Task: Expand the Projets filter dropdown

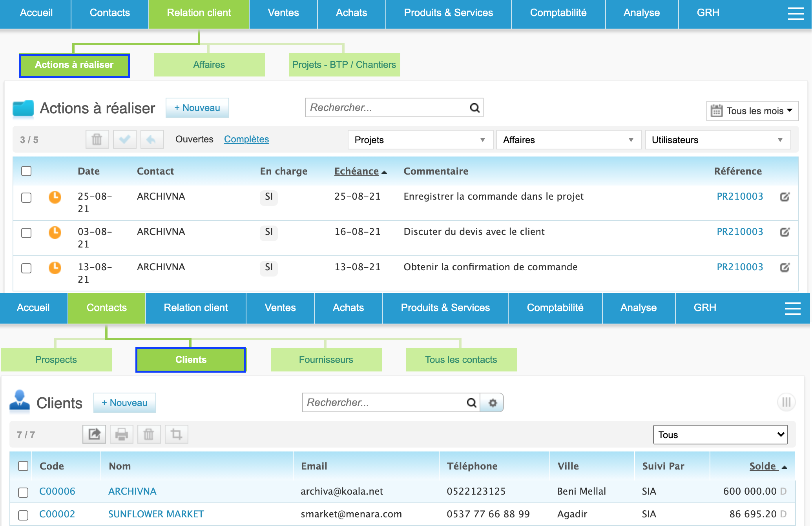Action: pos(420,140)
